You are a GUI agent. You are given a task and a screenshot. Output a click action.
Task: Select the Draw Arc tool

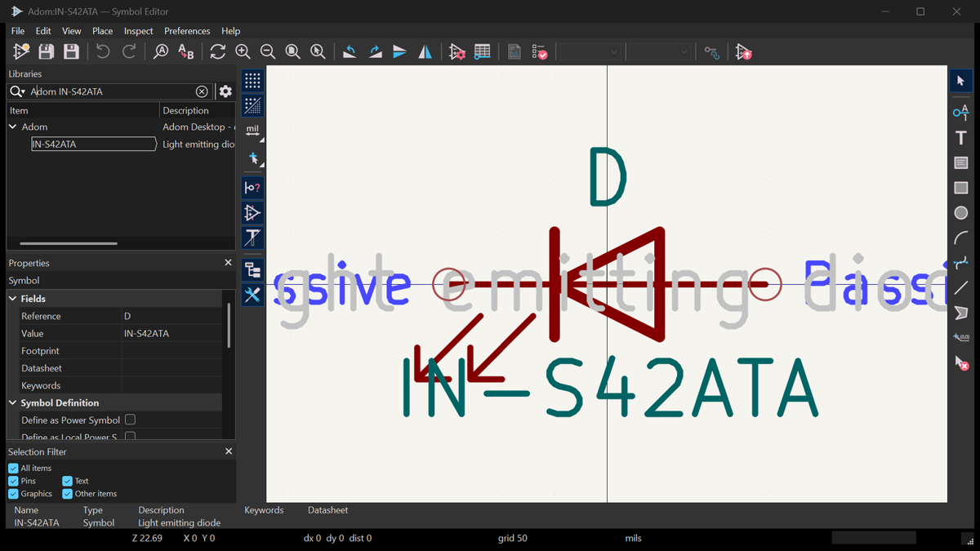pyautogui.click(x=961, y=238)
